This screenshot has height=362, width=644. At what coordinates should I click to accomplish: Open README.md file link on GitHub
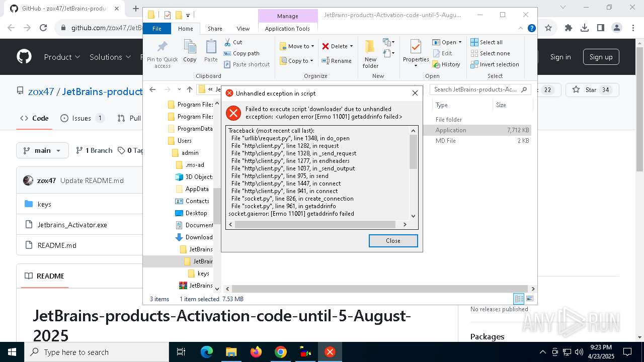click(57, 245)
